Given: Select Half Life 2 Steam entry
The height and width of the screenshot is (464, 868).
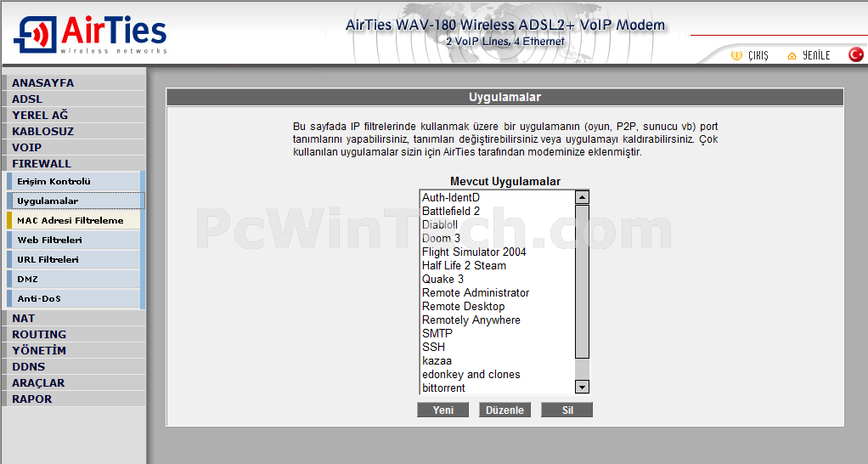Looking at the screenshot, I should 497,265.
